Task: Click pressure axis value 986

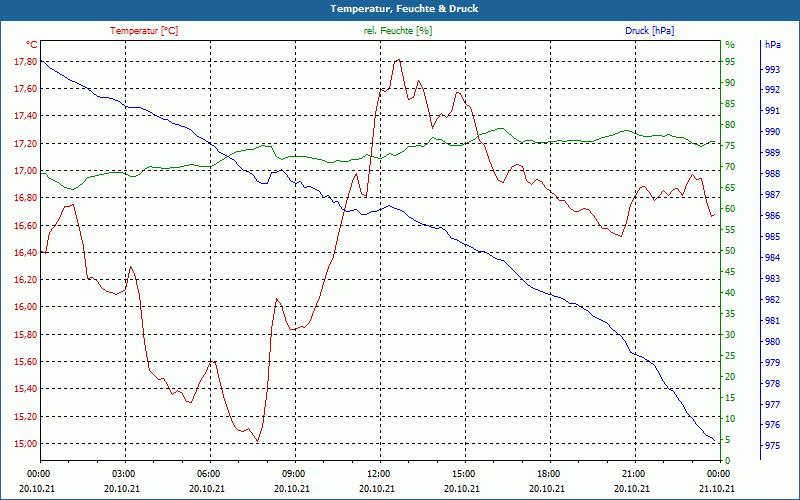Action: point(772,216)
